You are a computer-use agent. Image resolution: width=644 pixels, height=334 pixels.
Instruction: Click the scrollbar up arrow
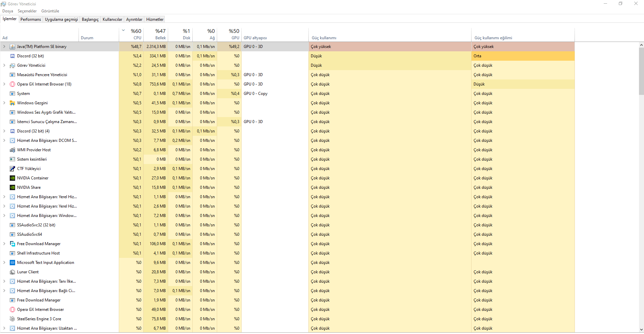tap(641, 45)
